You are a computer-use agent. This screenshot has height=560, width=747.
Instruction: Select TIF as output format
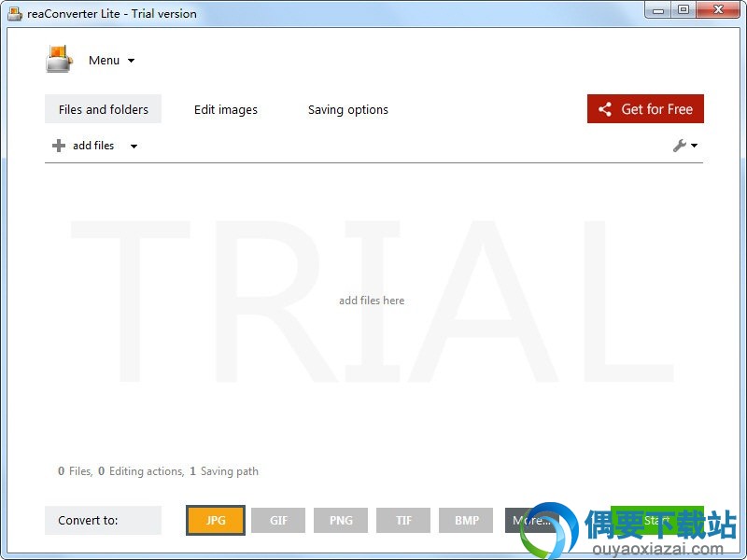click(403, 521)
